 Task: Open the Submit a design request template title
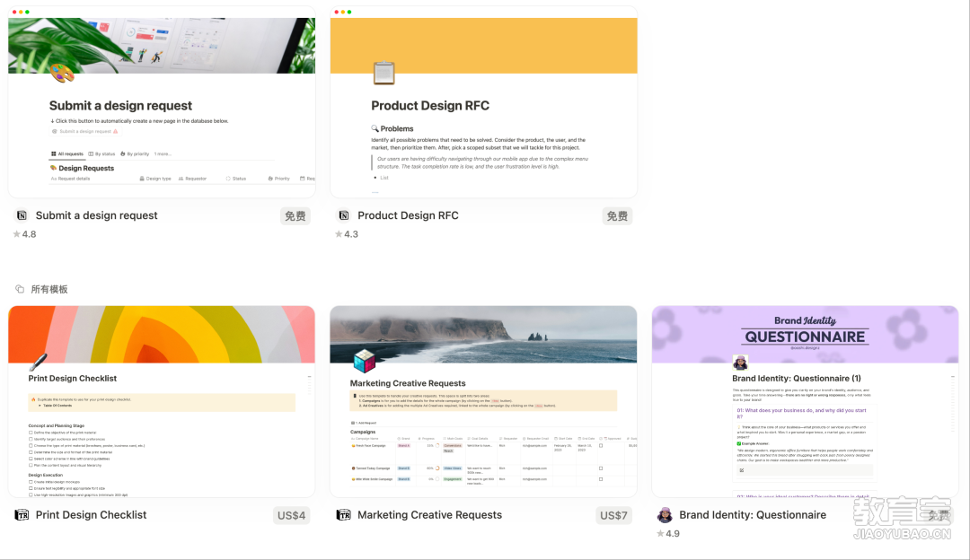pyautogui.click(x=96, y=215)
